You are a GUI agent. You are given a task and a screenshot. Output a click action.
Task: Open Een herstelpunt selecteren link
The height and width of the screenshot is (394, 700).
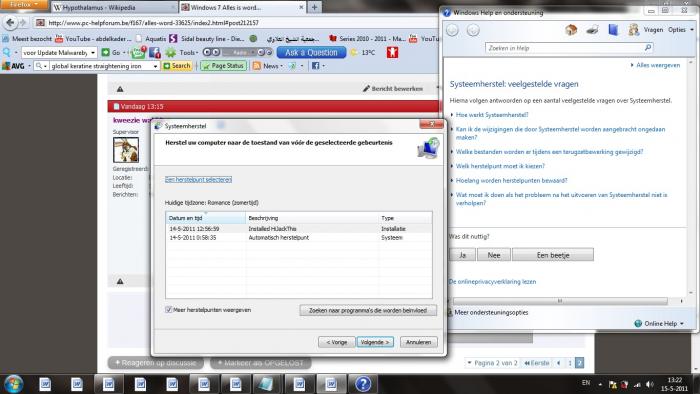coord(198,179)
